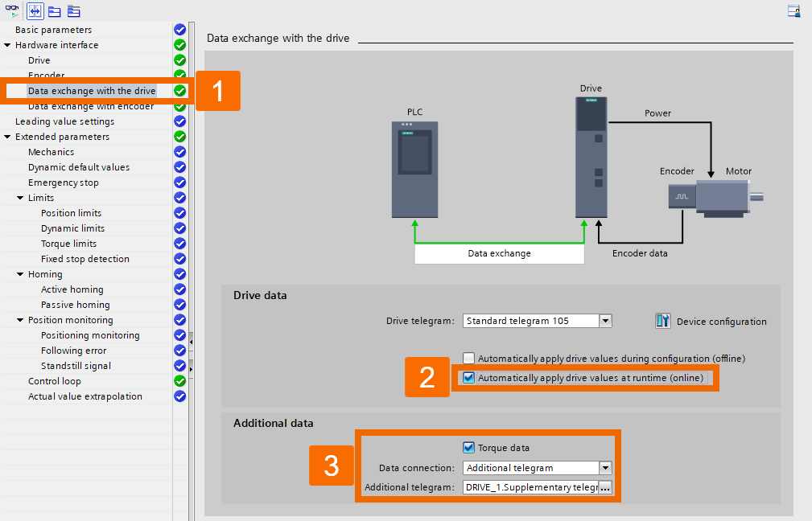Disable applying drive values at runtime (online)
The height and width of the screenshot is (521, 812).
pos(467,377)
